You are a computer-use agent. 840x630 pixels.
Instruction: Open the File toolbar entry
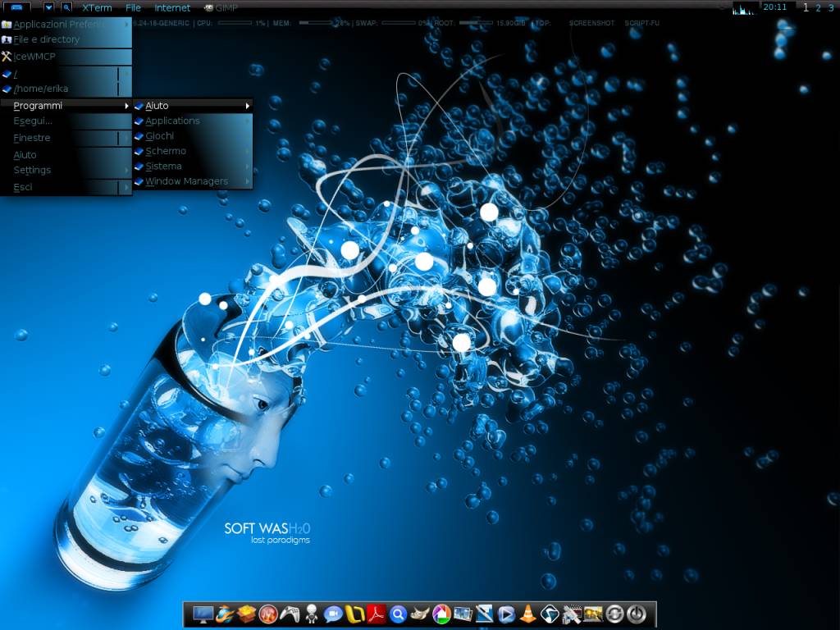click(133, 7)
